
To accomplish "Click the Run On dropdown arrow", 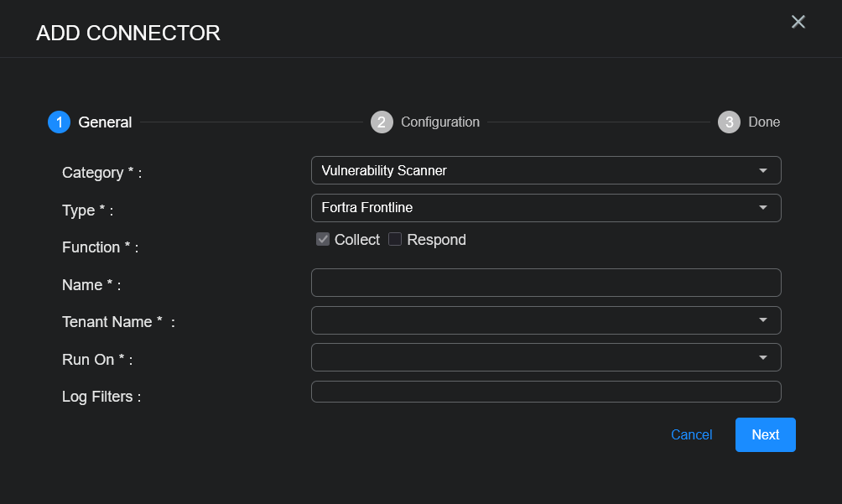I will [x=762, y=357].
